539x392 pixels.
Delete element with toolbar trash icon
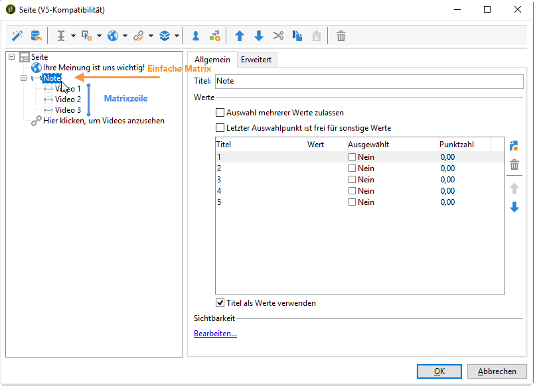(341, 36)
